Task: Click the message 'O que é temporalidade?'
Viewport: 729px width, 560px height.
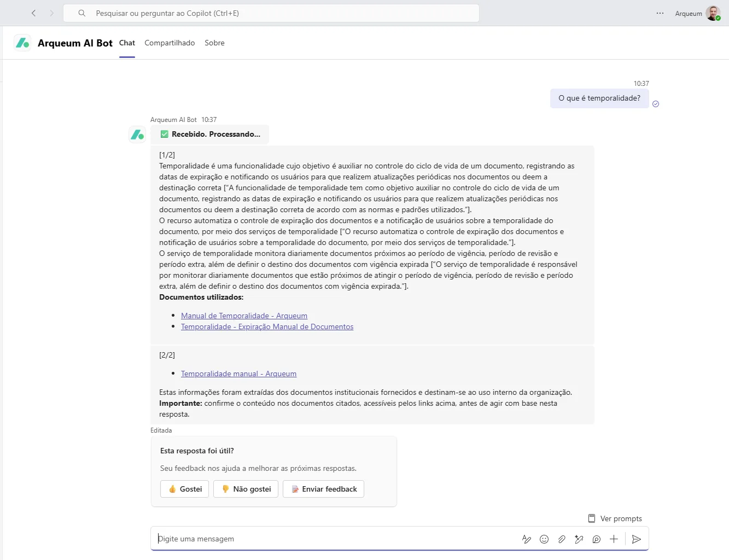Action: point(599,98)
